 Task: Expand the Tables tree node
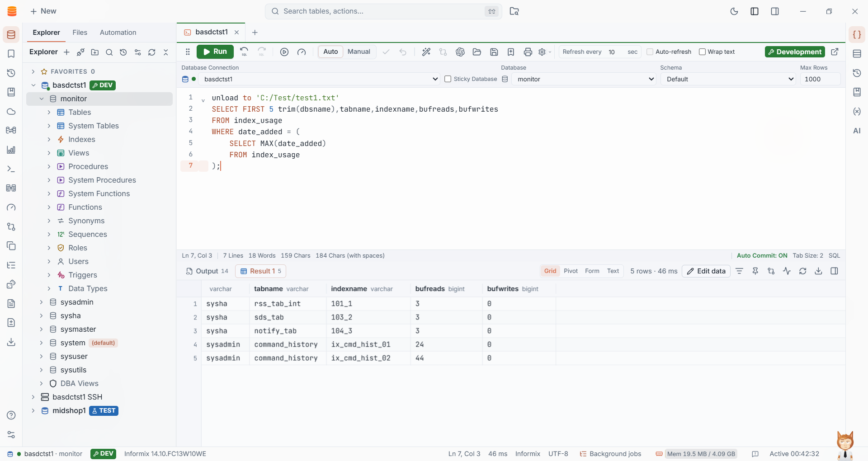(x=49, y=113)
